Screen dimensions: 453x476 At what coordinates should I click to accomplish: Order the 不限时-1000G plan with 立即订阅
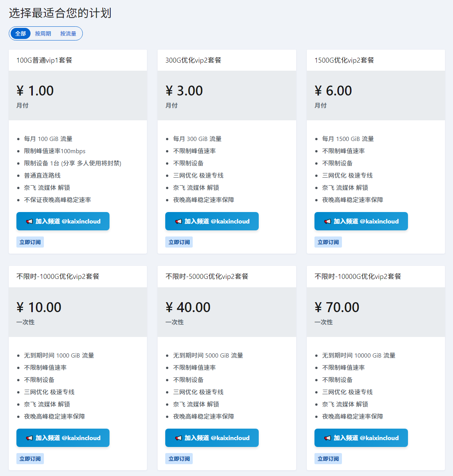30,459
